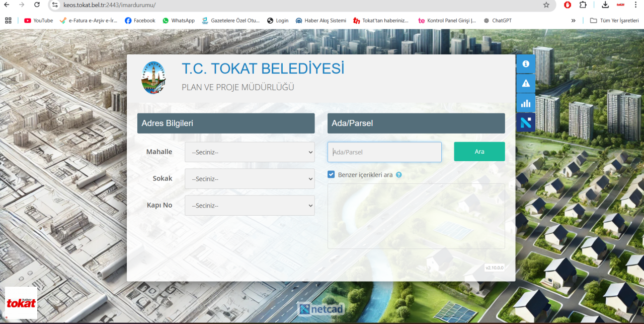This screenshot has width=644, height=324.
Task: Open the browser downloads icon
Action: click(x=605, y=5)
